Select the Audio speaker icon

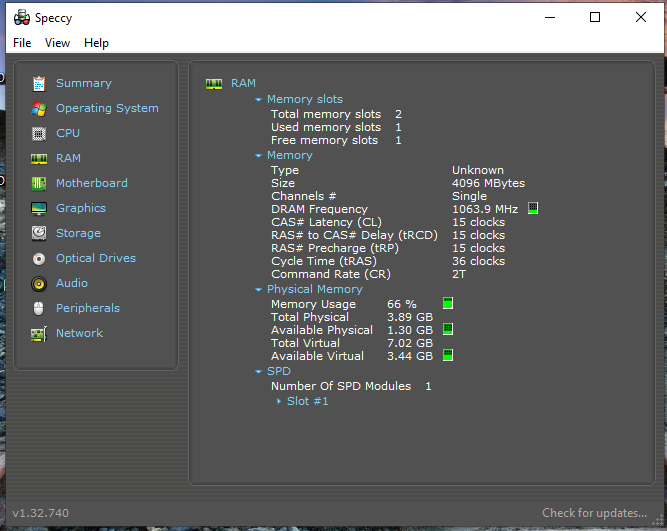pyautogui.click(x=39, y=284)
